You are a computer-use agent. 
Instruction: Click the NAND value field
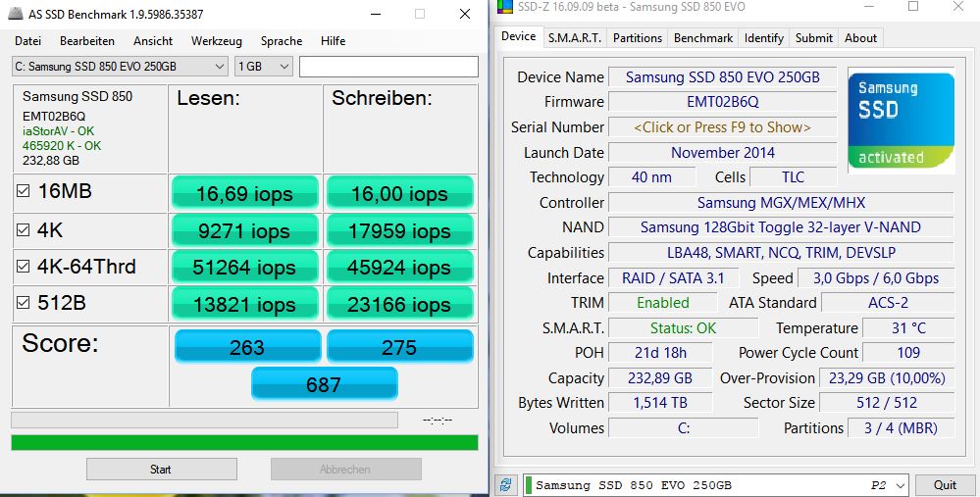pos(781,227)
